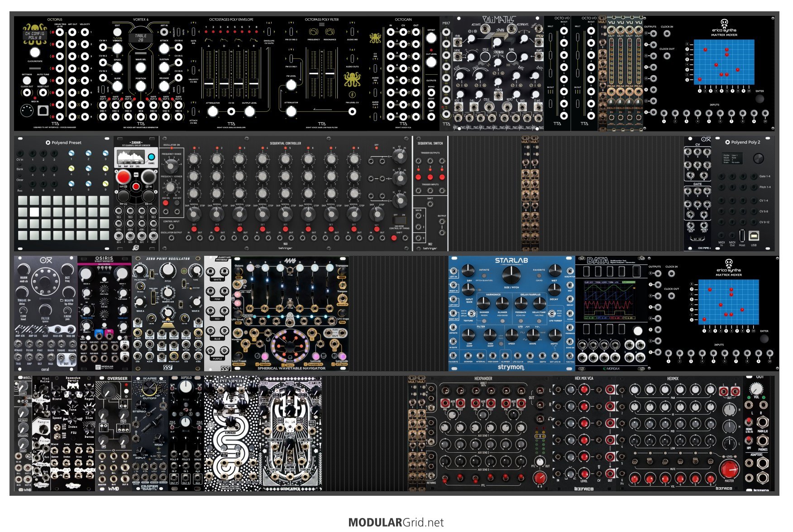Click the Coral FILTER knob
The width and height of the screenshot is (793, 532).
[x=45, y=310]
